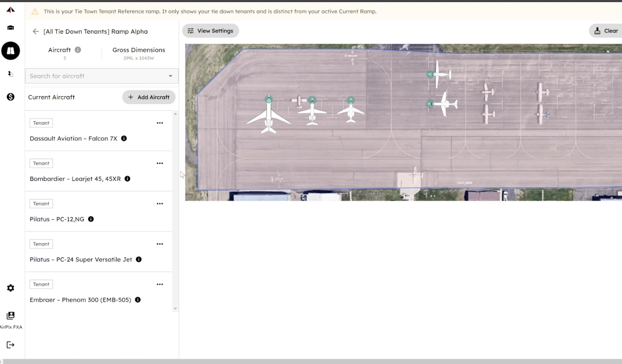The image size is (622, 364).
Task: Open the dollar billing sidebar icon
Action: (11, 97)
